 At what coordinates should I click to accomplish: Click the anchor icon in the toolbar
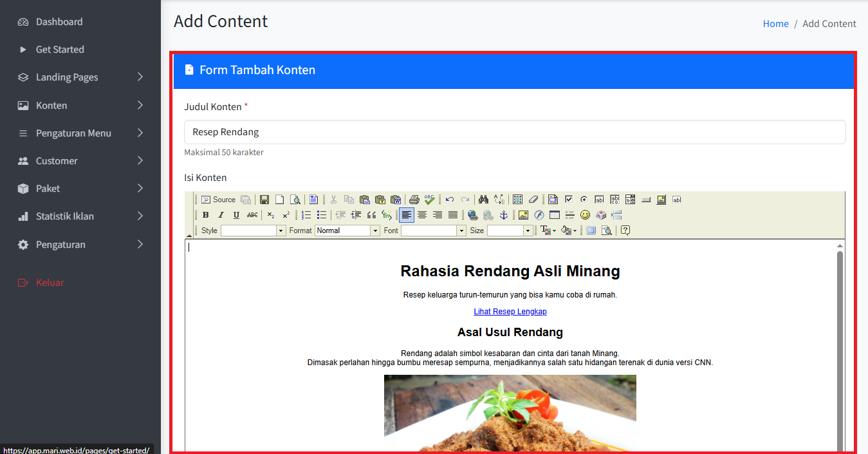coord(504,215)
